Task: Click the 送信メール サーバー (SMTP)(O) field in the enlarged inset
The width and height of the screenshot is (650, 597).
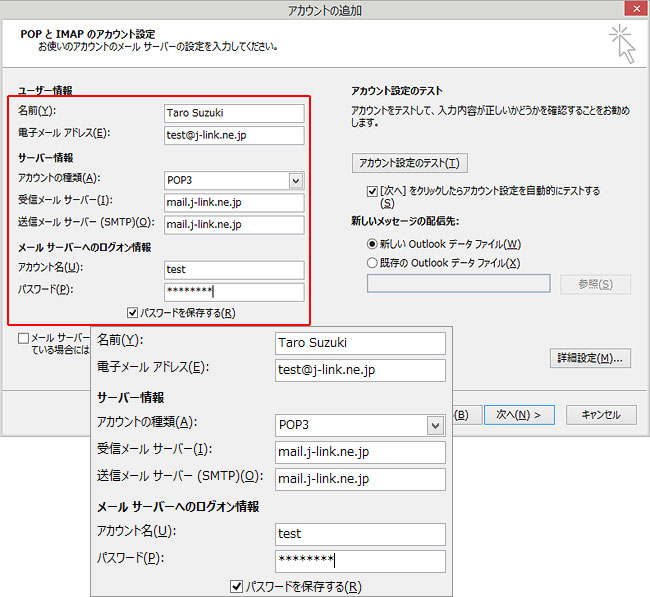Action: [x=360, y=479]
